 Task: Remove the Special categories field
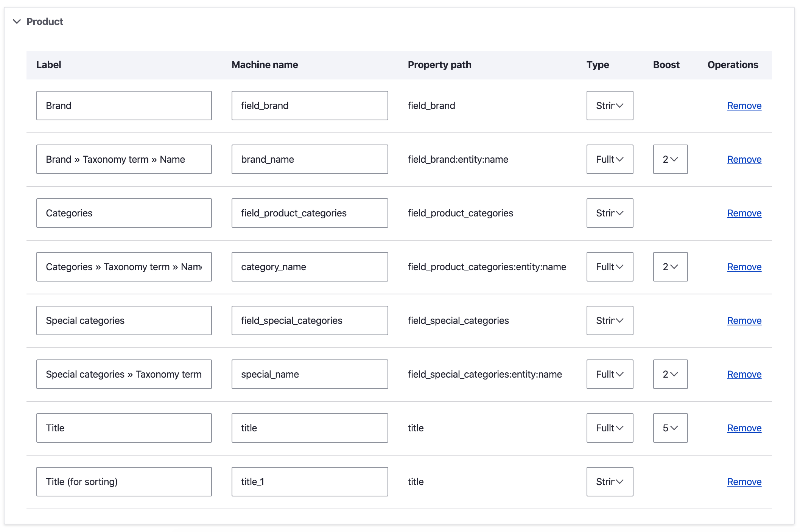(744, 320)
